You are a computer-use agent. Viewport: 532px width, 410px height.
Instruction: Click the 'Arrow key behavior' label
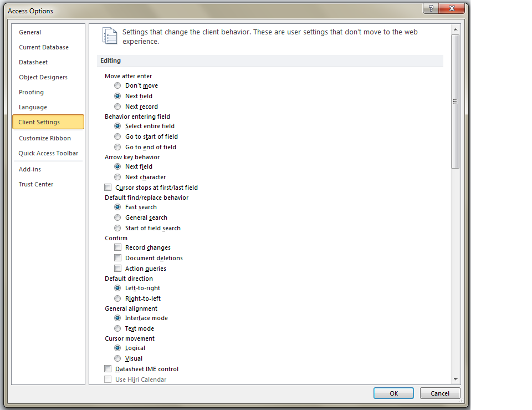[x=132, y=157]
